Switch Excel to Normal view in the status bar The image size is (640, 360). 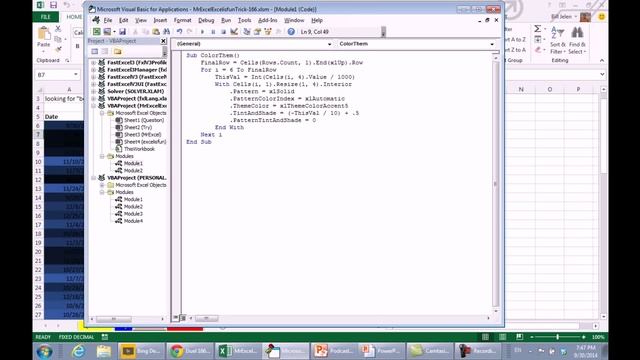[485, 337]
